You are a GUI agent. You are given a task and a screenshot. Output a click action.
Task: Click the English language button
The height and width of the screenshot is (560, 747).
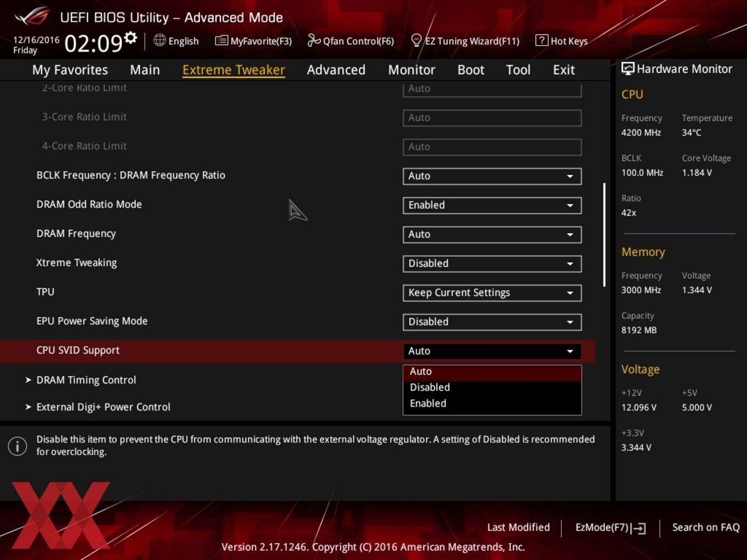(176, 41)
